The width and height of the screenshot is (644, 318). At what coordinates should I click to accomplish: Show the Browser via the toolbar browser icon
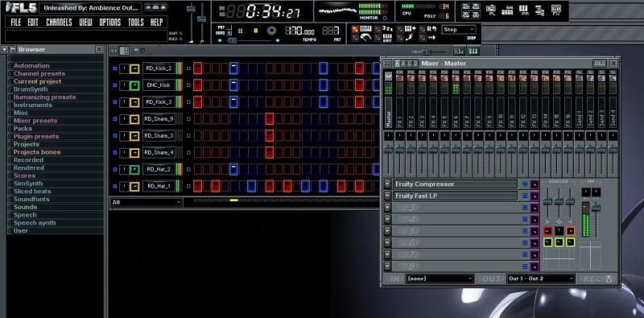(x=539, y=10)
